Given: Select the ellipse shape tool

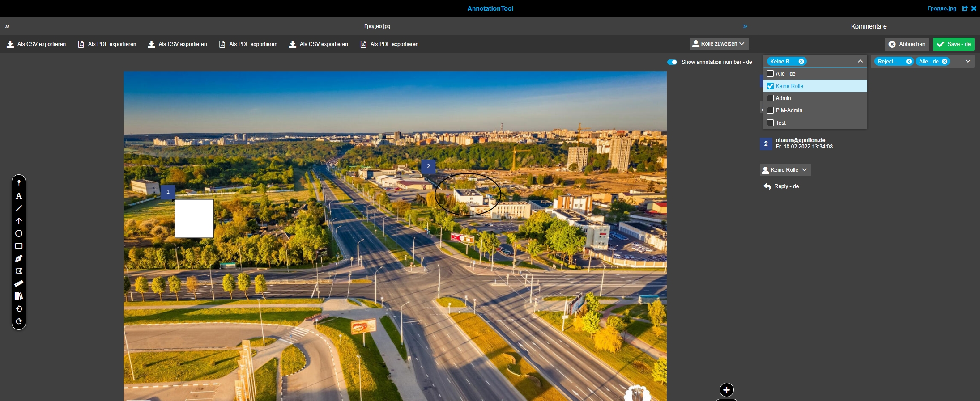Looking at the screenshot, I should tap(19, 233).
